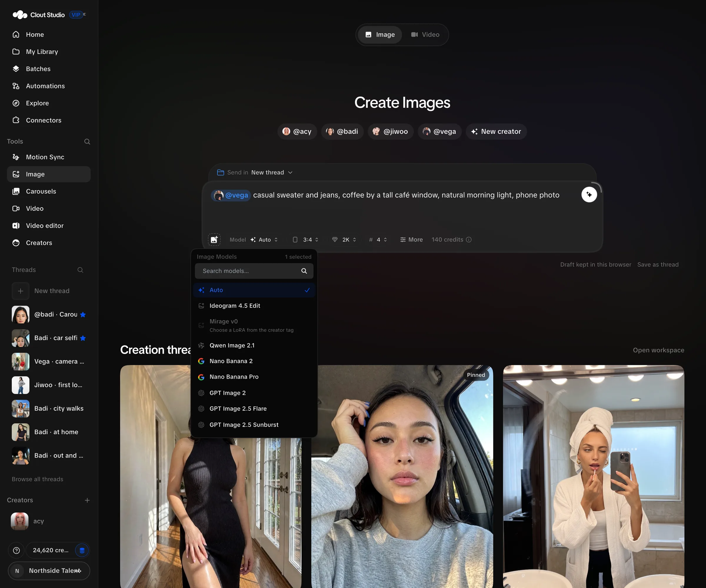
Task: Choose the Qwen Image 2.1 model
Action: (x=254, y=345)
